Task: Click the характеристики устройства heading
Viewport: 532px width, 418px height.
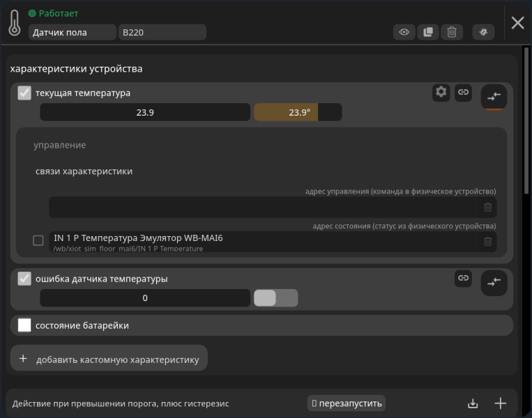Action: (76, 69)
